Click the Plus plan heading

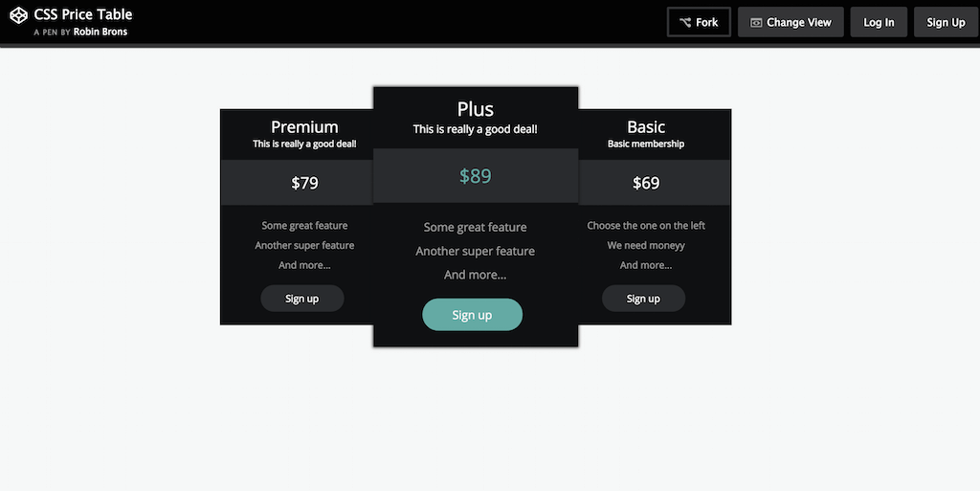476,109
